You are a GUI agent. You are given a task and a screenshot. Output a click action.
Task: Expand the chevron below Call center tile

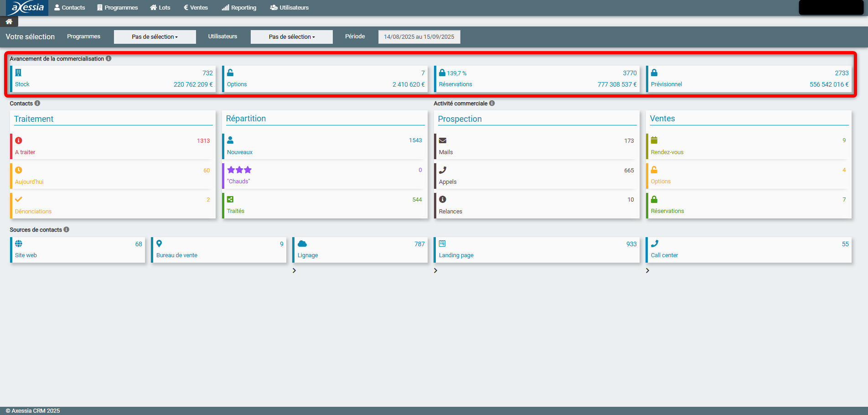coord(647,270)
